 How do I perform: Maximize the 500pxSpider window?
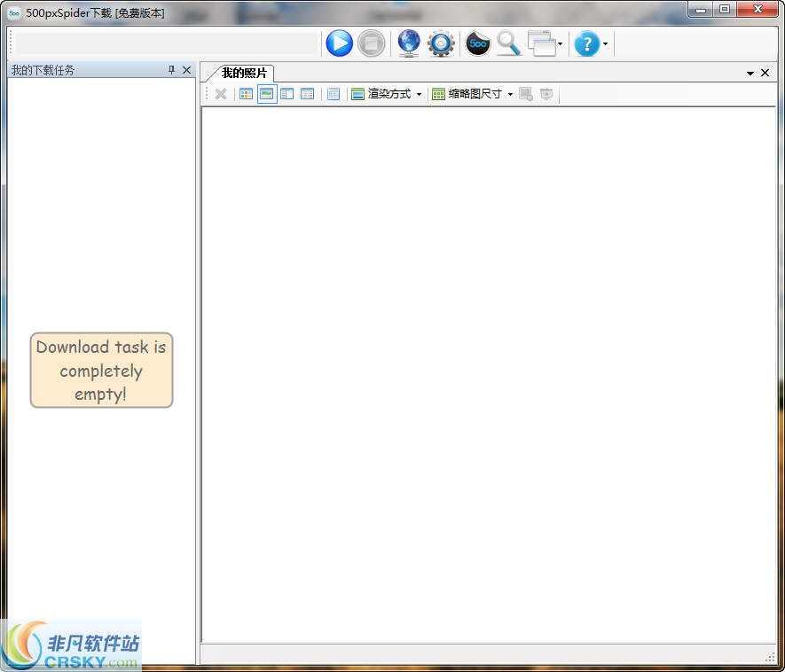725,9
